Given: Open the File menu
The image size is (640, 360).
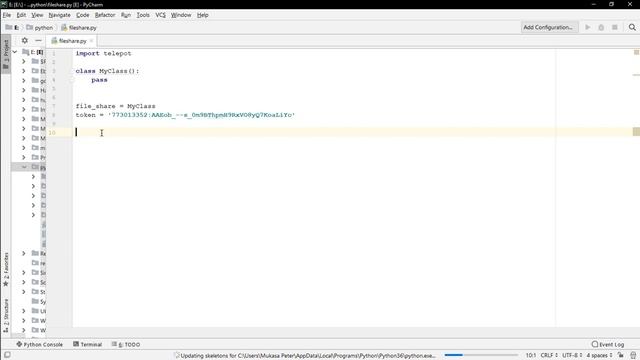Looking at the screenshot, I should click(x=7, y=15).
